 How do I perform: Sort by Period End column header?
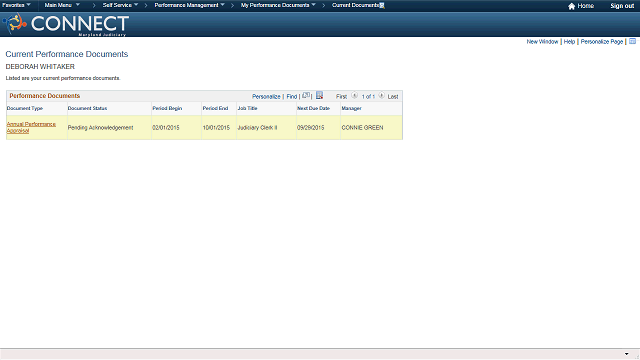pos(215,108)
